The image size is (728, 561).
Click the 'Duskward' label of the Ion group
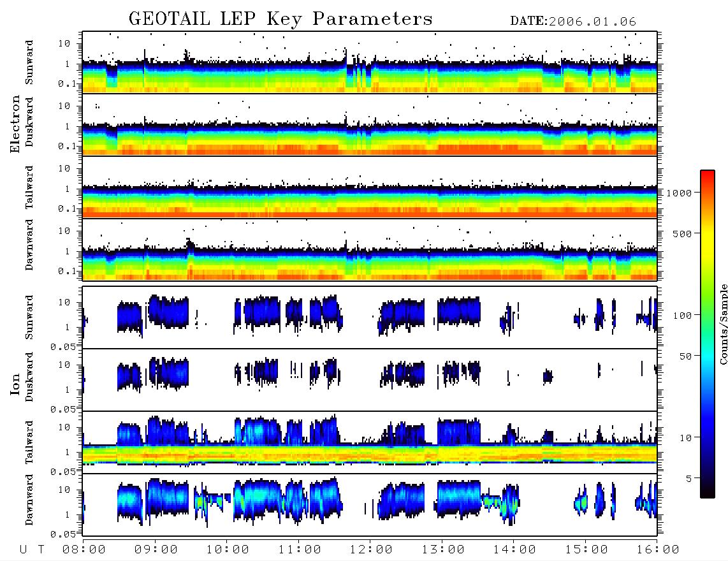[29, 377]
